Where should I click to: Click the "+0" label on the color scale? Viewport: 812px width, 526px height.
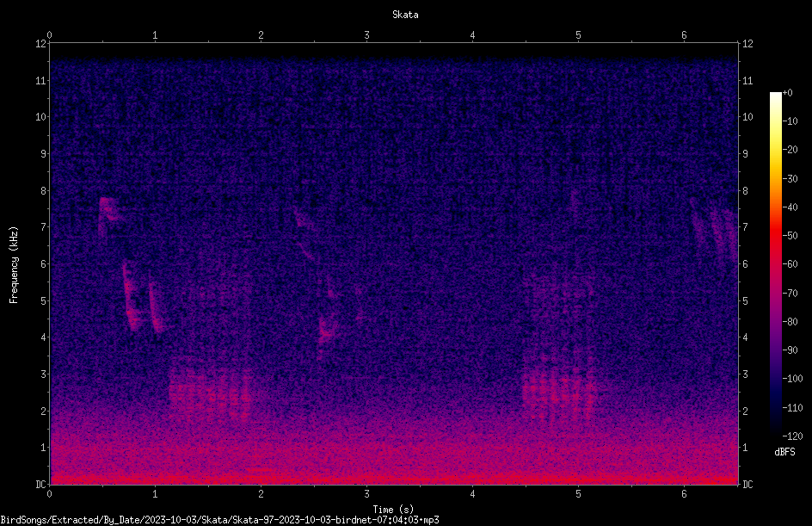coord(787,93)
